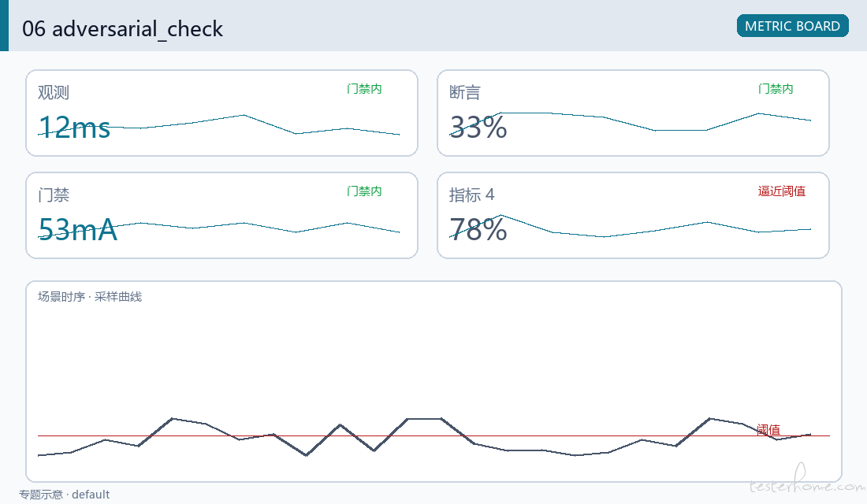Open the 门禁 metric card title
Viewport: 867px width, 504px height.
point(54,195)
